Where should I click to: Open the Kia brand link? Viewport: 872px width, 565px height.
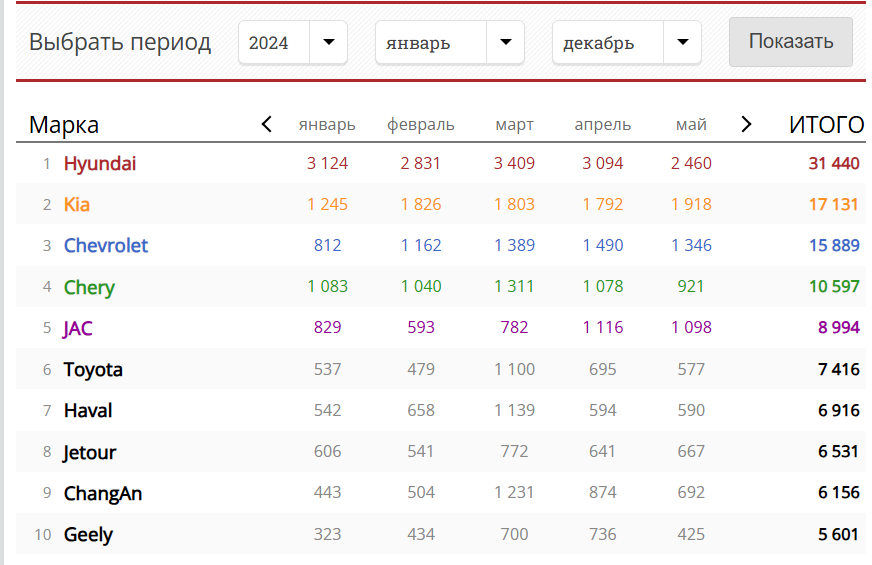(x=77, y=205)
